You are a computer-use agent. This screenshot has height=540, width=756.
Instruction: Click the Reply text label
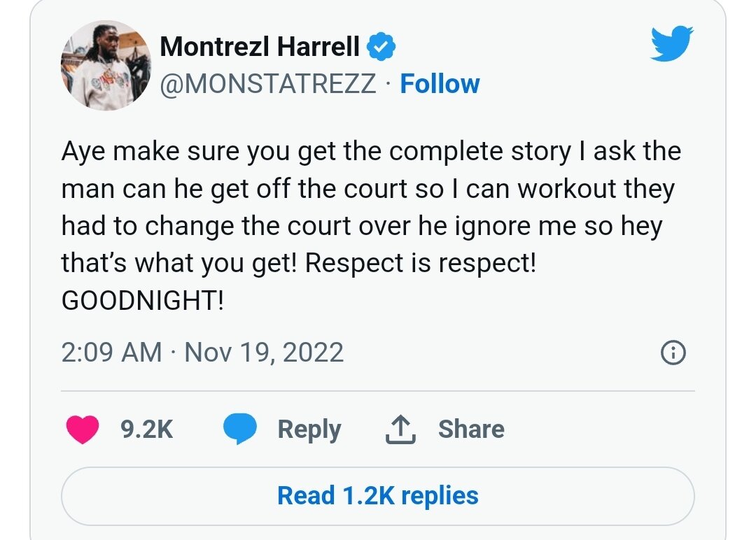[x=309, y=429]
